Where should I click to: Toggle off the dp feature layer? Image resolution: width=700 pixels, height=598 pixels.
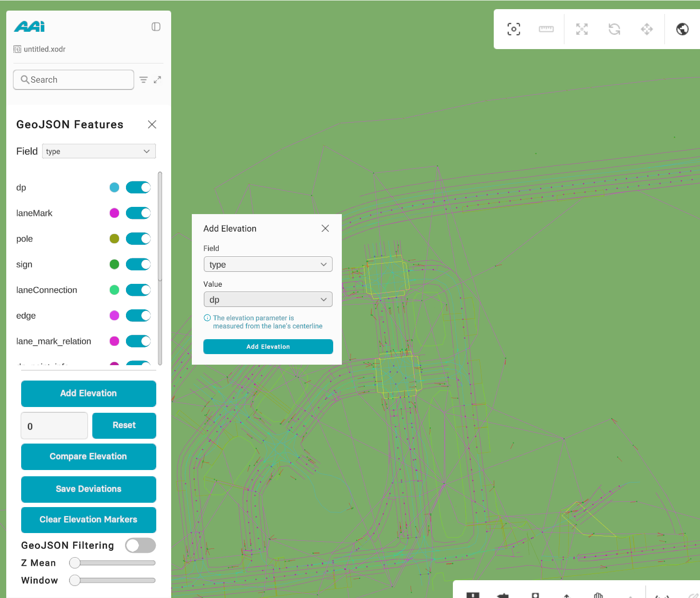138,188
